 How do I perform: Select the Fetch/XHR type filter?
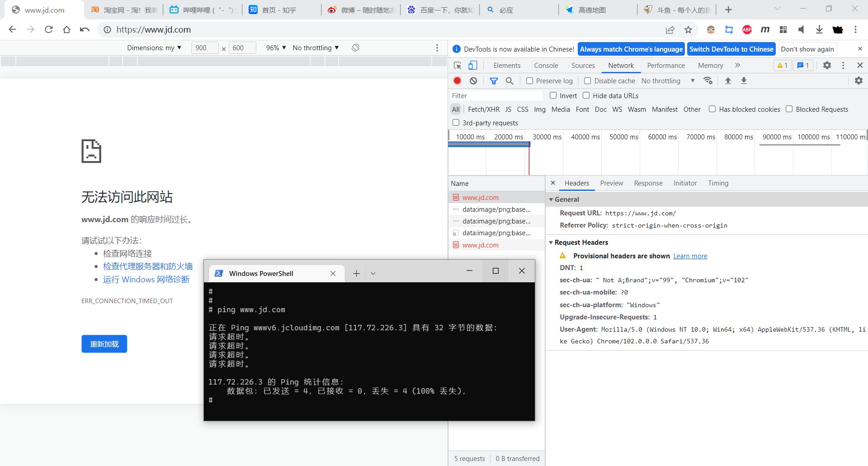pos(484,109)
